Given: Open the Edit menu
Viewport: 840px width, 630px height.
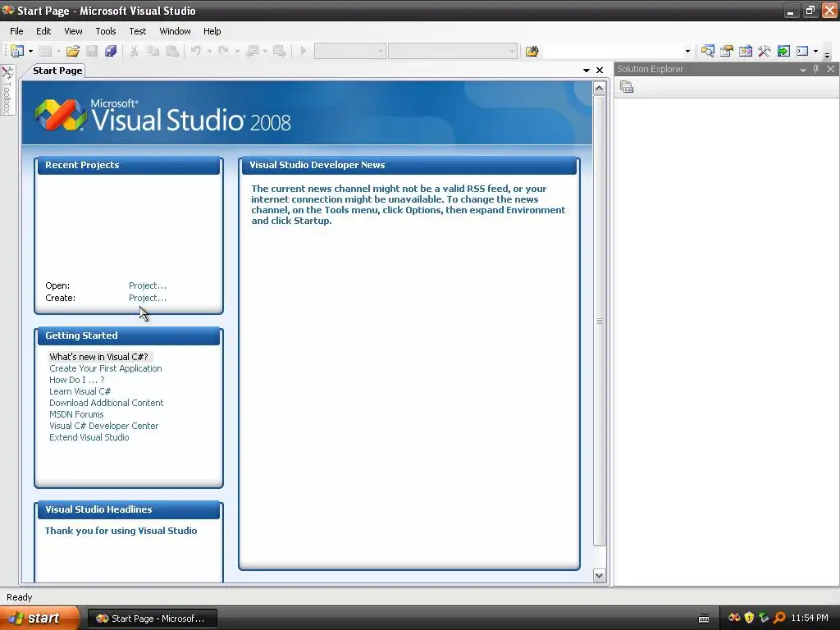Looking at the screenshot, I should click(x=43, y=31).
